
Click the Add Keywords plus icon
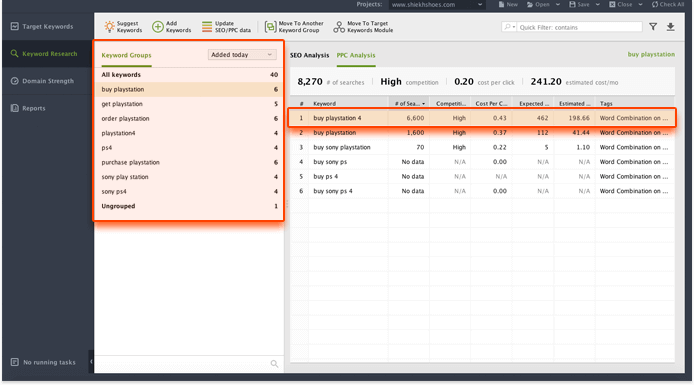[x=158, y=27]
